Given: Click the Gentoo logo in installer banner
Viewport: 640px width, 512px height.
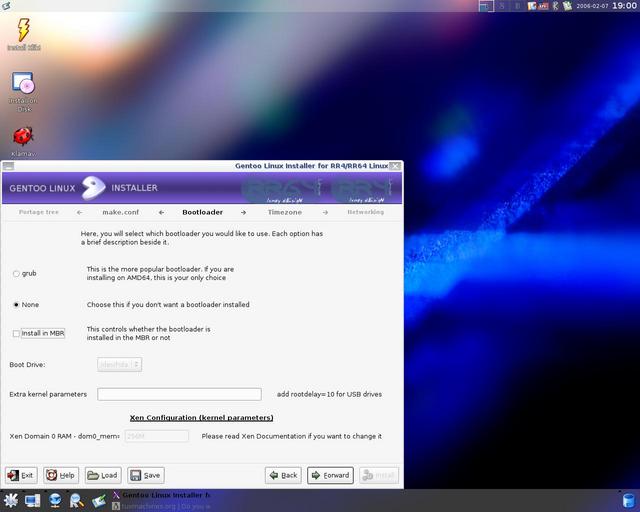Looking at the screenshot, I should tap(93, 188).
